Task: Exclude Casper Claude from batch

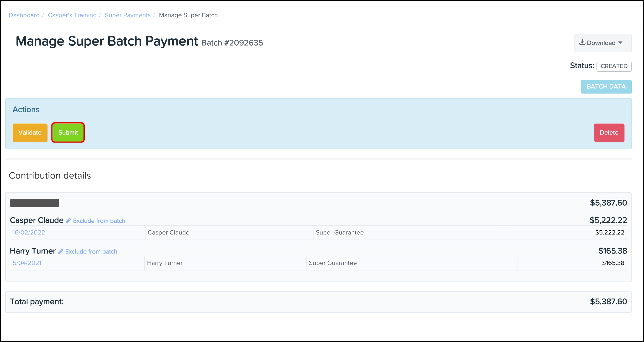Action: 99,221
